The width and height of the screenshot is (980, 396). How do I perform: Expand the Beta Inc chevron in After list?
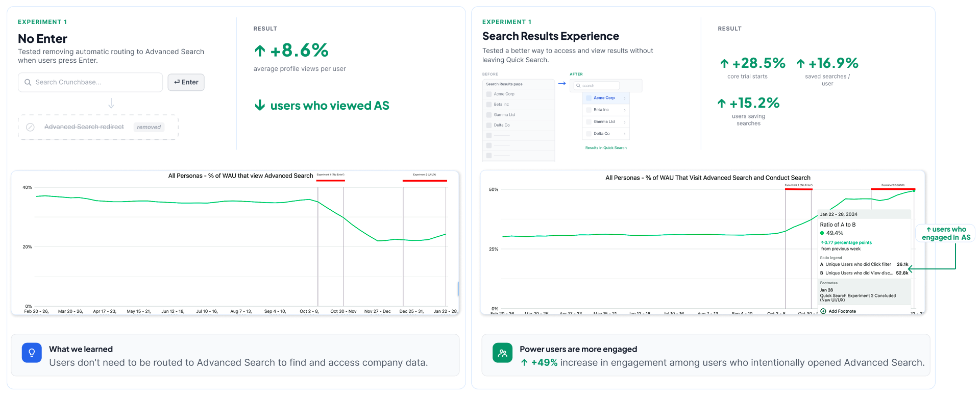pos(625,110)
